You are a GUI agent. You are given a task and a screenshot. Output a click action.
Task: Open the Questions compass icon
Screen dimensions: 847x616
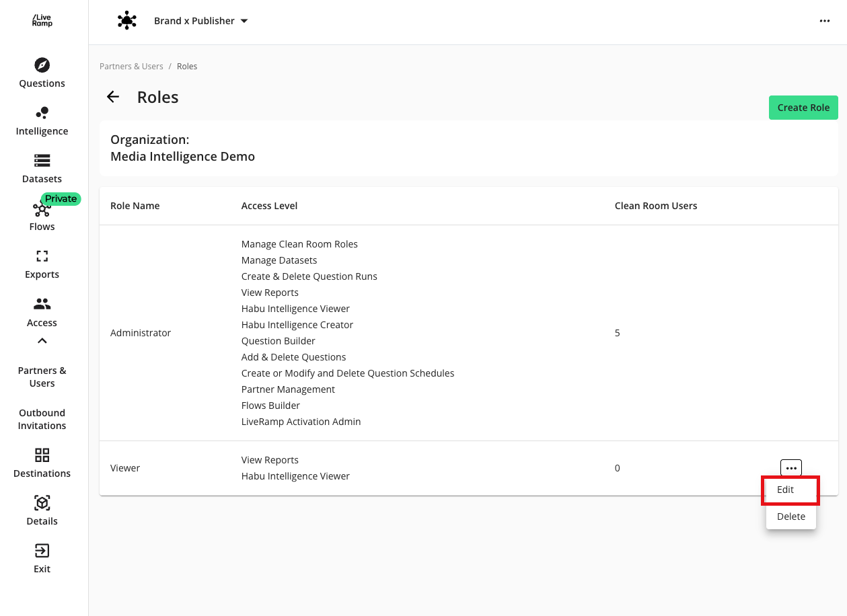point(42,65)
